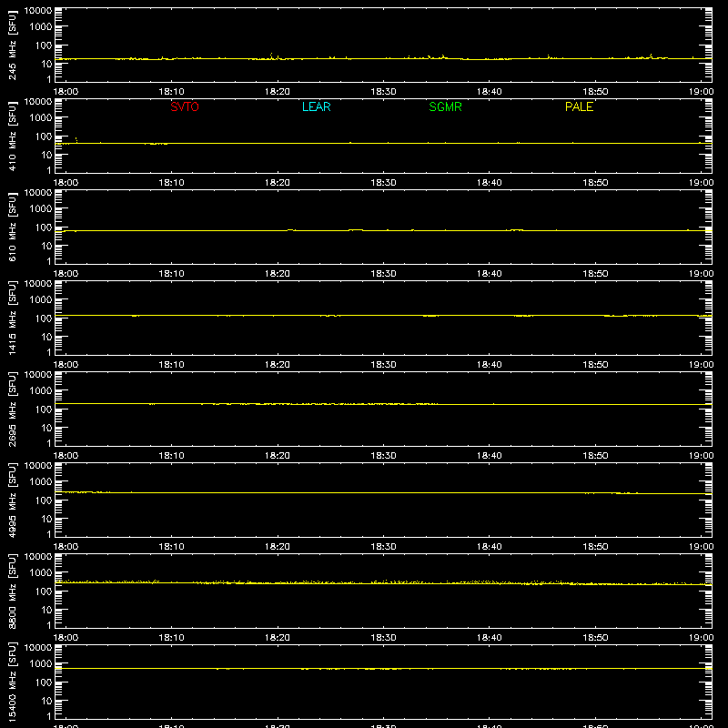
Task: Click 18:10 label under the 245 MHz plot
Action: point(172,92)
